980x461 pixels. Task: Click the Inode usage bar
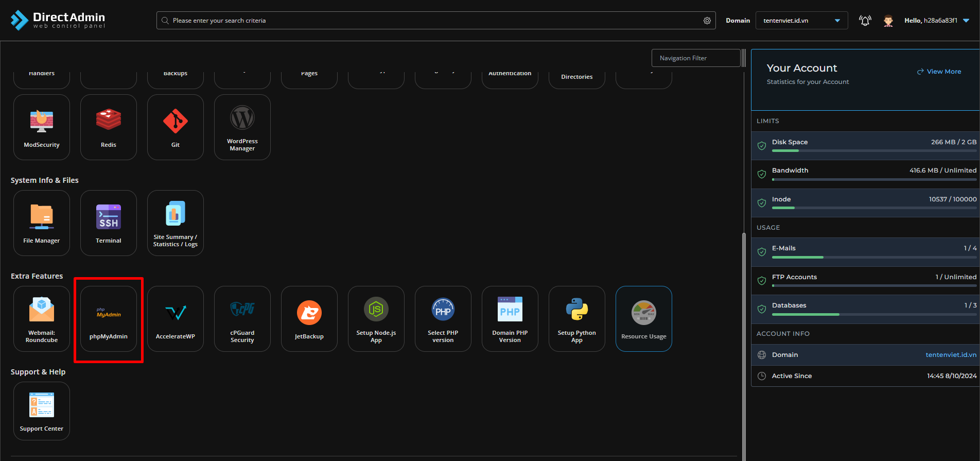874,208
